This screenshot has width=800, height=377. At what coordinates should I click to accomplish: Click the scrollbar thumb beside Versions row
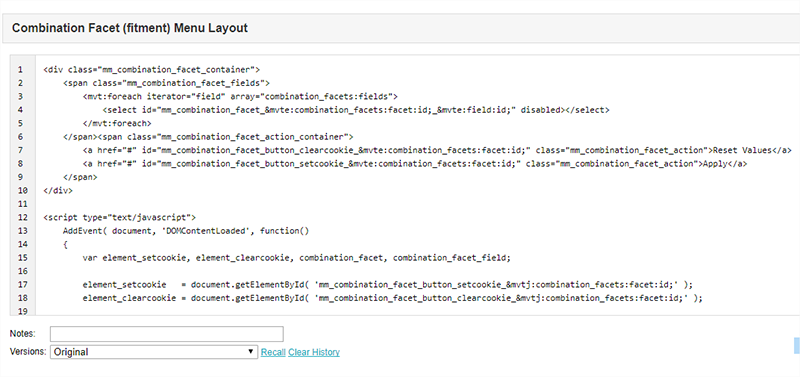click(796, 345)
